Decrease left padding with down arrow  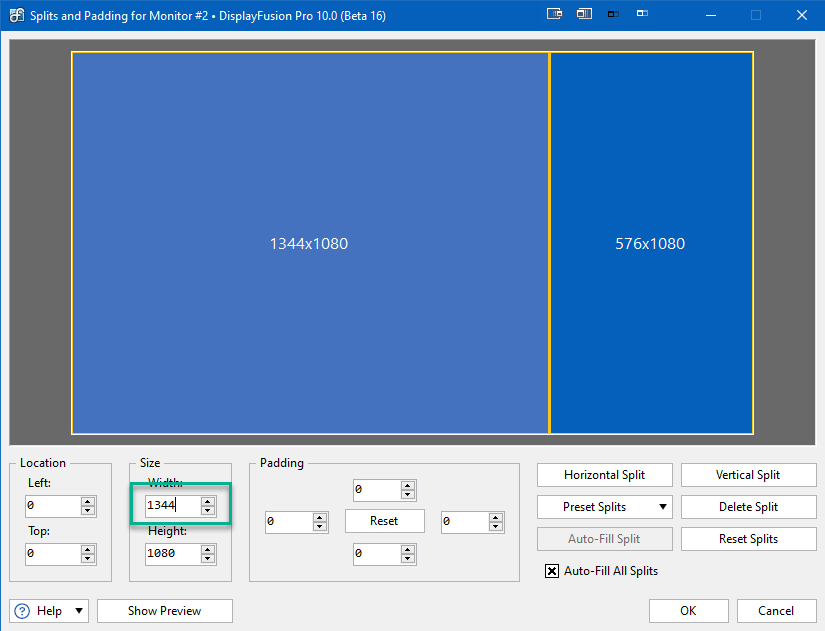[320, 527]
